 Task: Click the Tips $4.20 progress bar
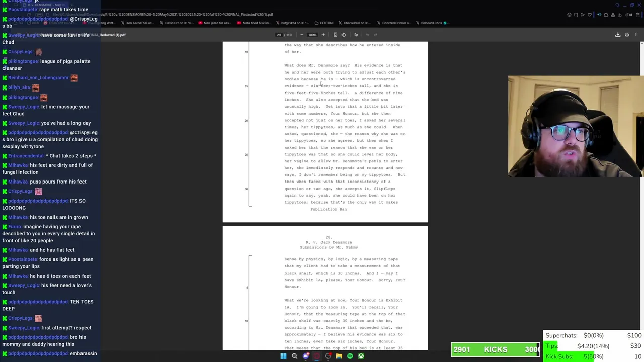pyautogui.click(x=593, y=346)
